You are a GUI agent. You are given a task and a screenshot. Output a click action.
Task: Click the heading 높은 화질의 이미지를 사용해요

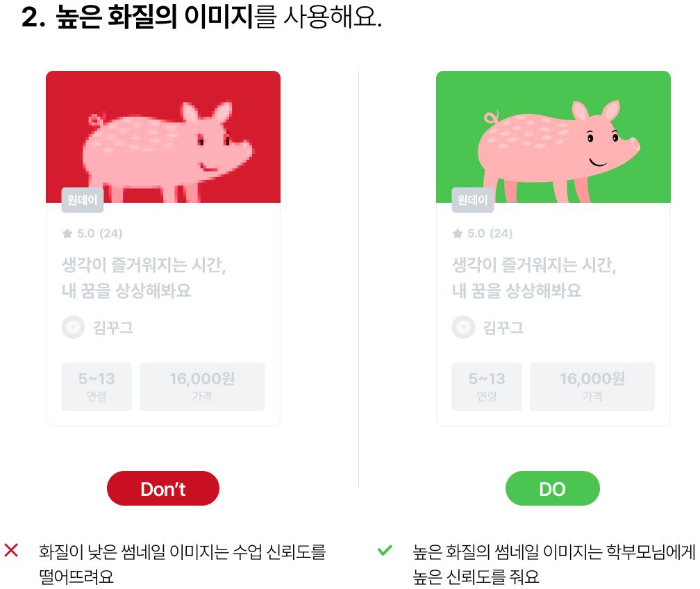201,17
